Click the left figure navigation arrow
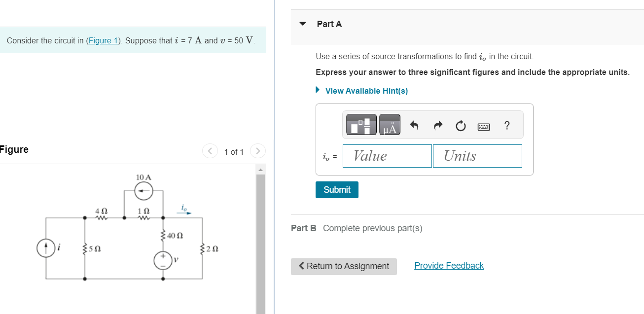Screen dimensions: 644x314 pyautogui.click(x=210, y=151)
